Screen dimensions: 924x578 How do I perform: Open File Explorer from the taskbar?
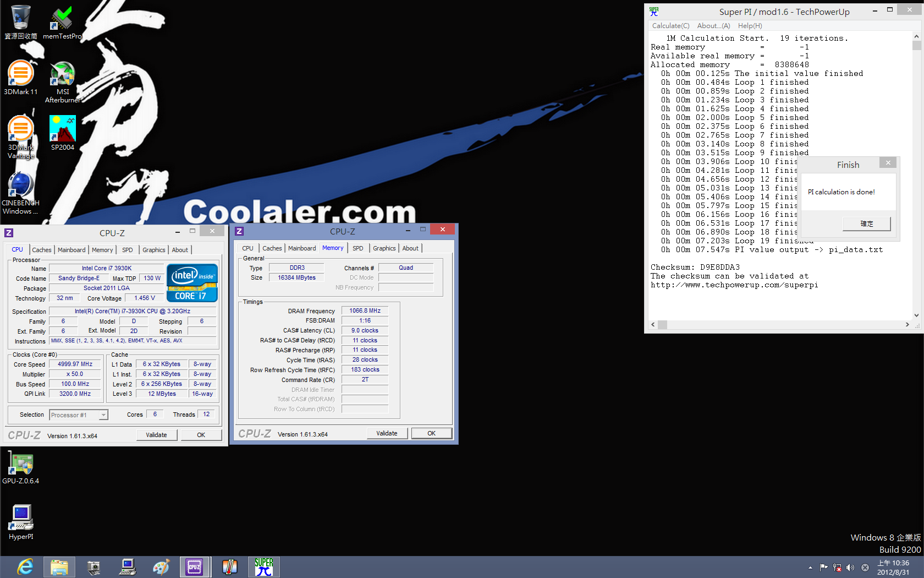(x=59, y=567)
